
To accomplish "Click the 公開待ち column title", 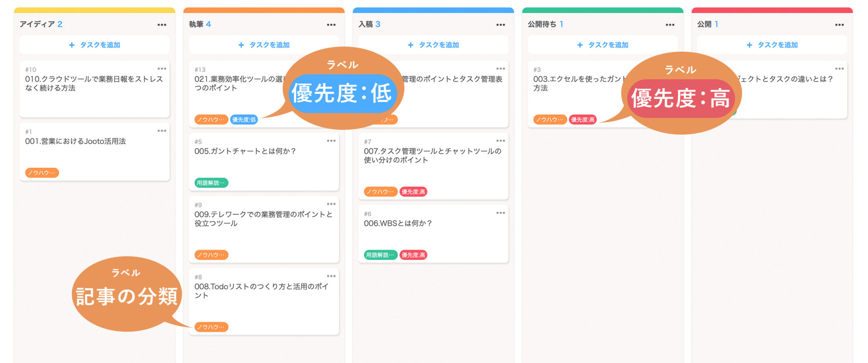I will click(x=542, y=24).
